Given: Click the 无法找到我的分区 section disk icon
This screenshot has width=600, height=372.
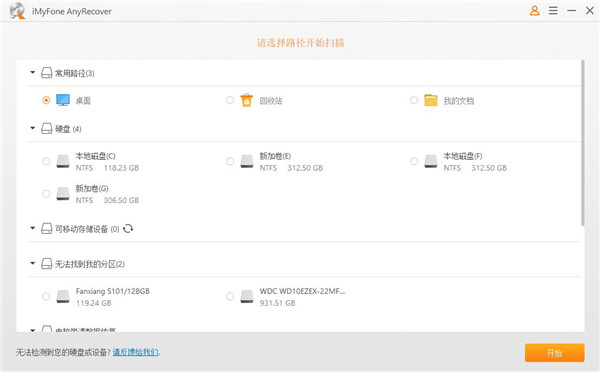Looking at the screenshot, I should (46, 264).
